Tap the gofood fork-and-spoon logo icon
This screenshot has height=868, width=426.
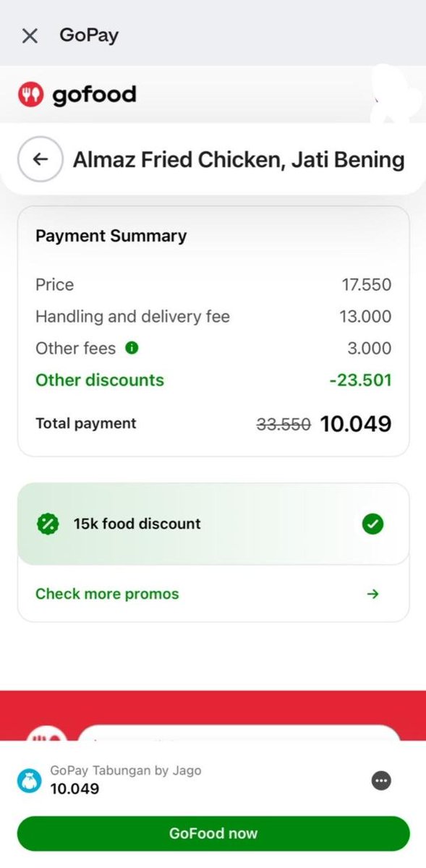click(x=31, y=95)
